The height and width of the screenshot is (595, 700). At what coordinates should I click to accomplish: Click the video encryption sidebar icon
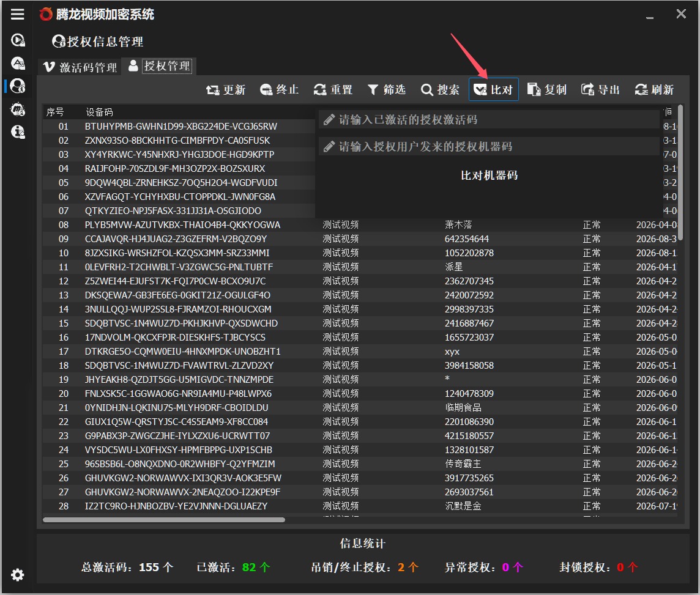point(17,40)
